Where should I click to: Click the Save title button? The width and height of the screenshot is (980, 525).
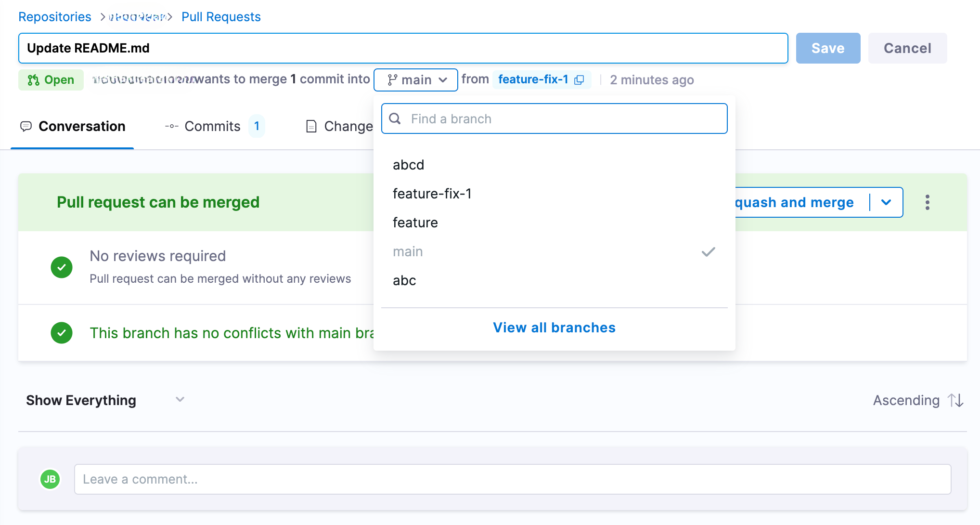828,48
